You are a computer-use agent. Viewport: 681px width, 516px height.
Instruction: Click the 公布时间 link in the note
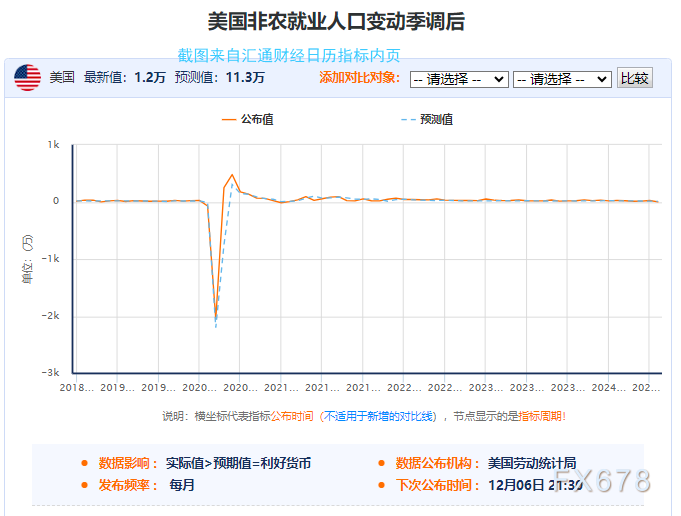coord(292,416)
